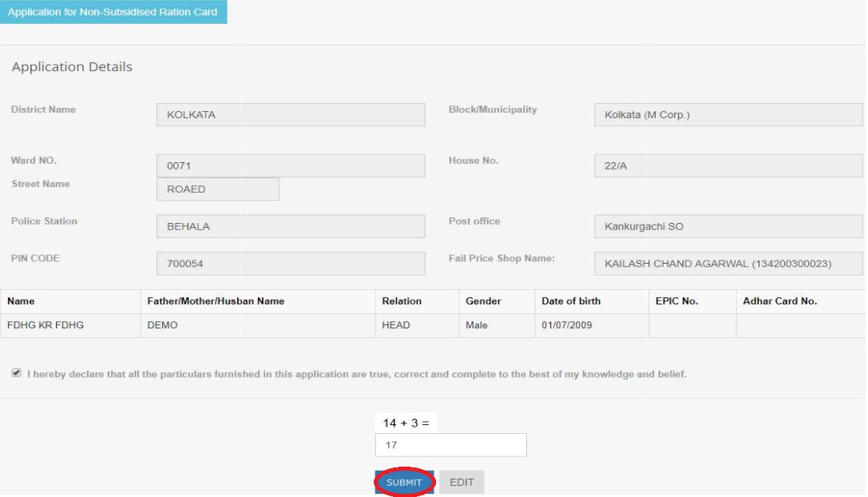Image resolution: width=868 pixels, height=497 pixels.
Task: Select the Block/Municipality field showing Kolkata (M Corp.)
Action: 728,115
